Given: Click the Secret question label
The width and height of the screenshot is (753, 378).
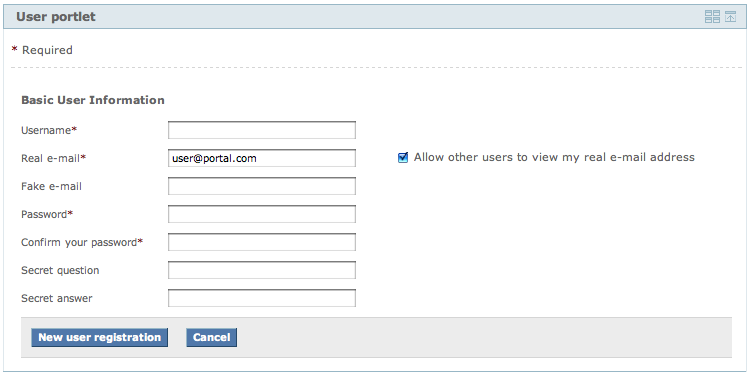Looking at the screenshot, I should point(60,270).
